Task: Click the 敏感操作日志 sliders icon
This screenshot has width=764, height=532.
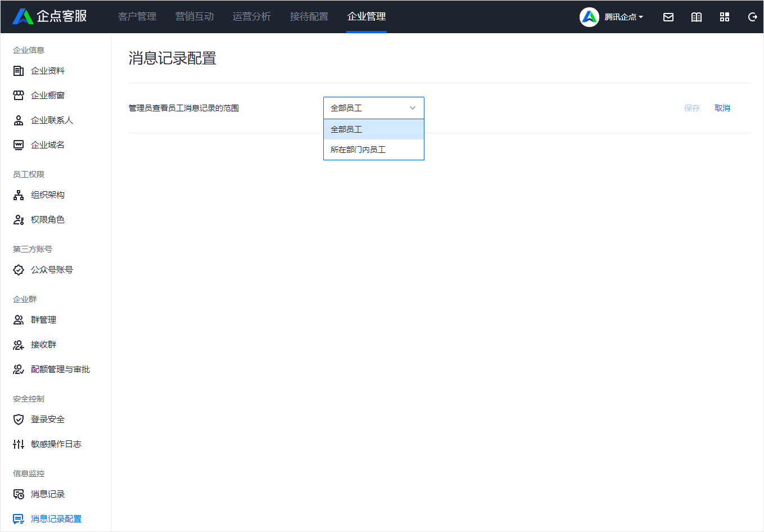Action: tap(19, 444)
